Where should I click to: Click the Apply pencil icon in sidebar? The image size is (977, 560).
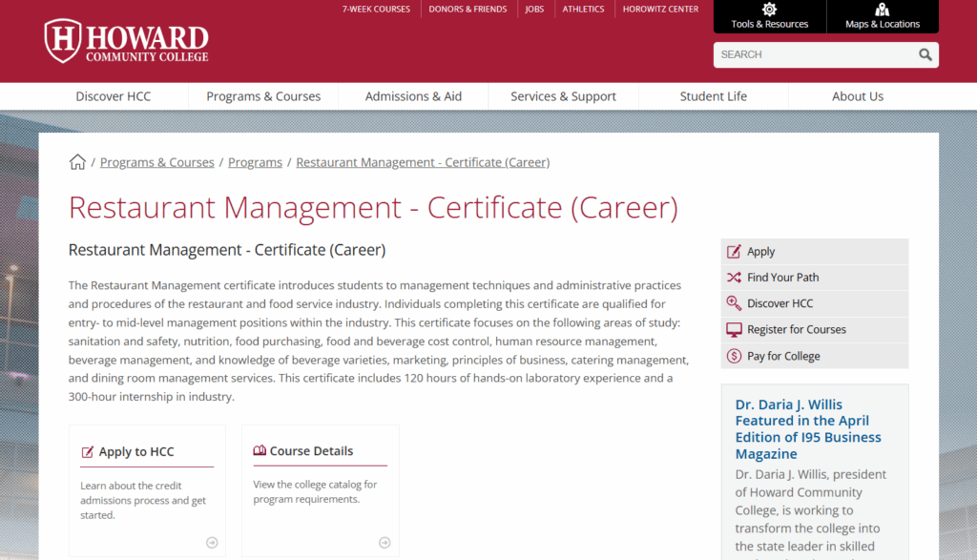pyautogui.click(x=734, y=252)
